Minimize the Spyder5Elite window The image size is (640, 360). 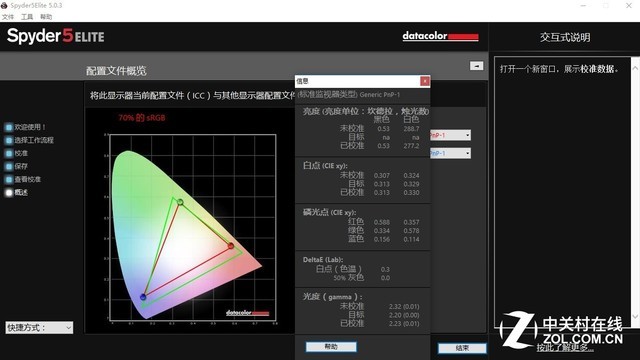[583, 5]
